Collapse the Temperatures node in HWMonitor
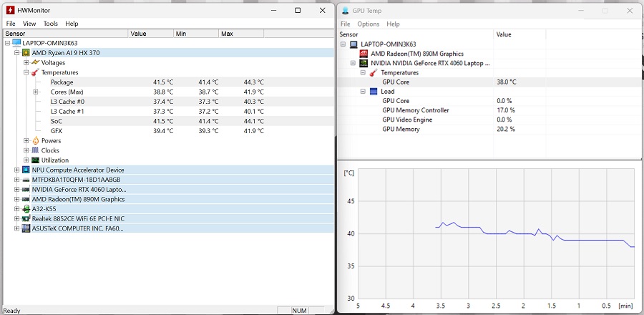The height and width of the screenshot is (315, 644). pyautogui.click(x=26, y=72)
